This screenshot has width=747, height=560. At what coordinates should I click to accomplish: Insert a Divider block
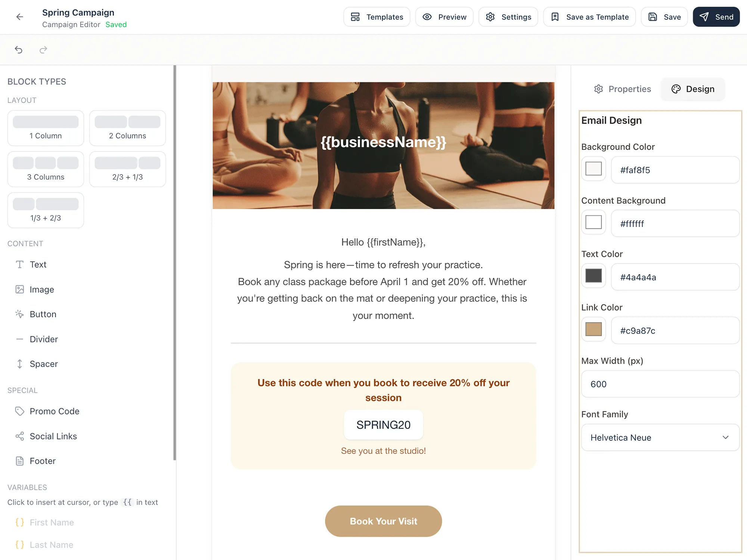tap(44, 339)
